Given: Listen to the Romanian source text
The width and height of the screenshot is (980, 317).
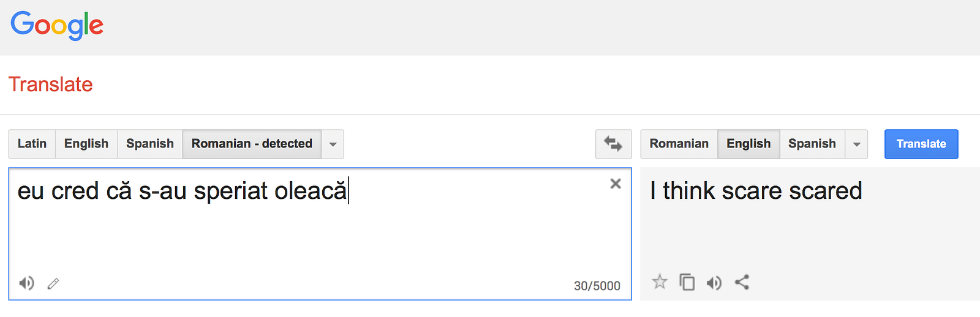Looking at the screenshot, I should pos(26,283).
